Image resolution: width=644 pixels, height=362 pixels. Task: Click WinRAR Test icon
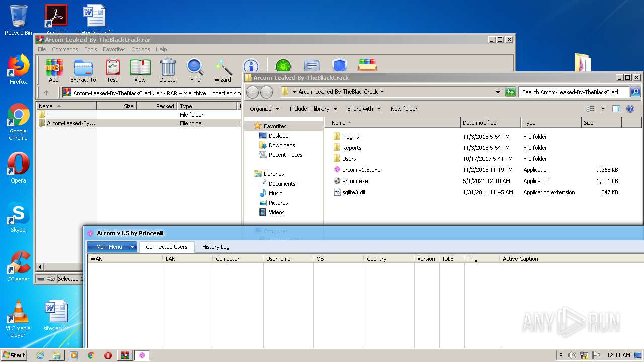112,70
